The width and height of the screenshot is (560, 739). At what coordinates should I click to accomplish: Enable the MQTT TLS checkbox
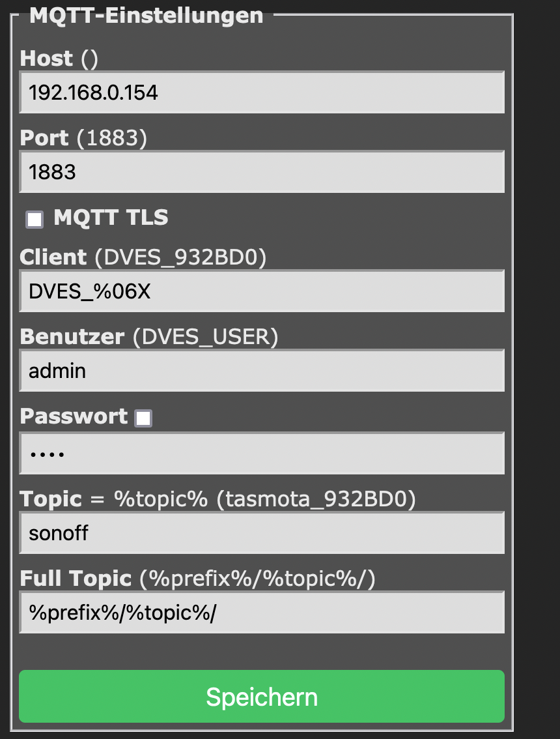coord(35,220)
